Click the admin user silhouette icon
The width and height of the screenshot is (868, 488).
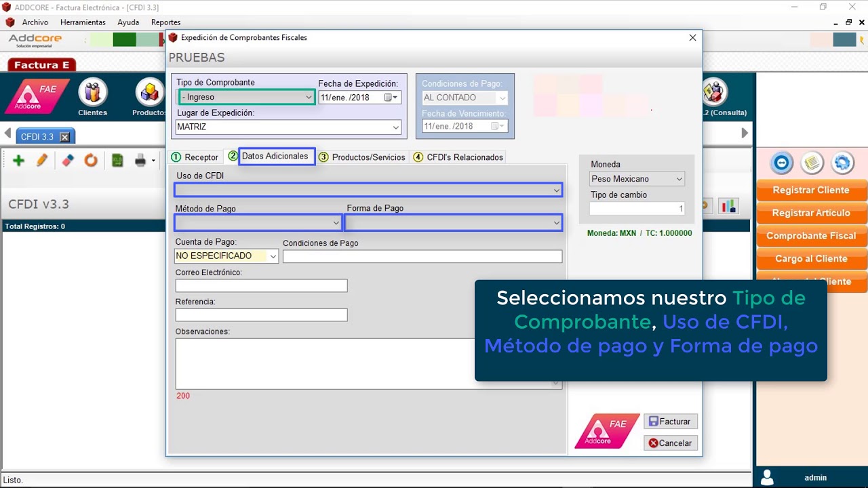click(768, 477)
